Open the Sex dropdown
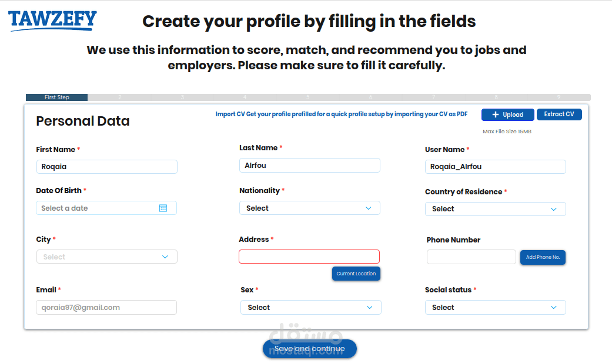This screenshot has width=612, height=364. pyautogui.click(x=310, y=307)
